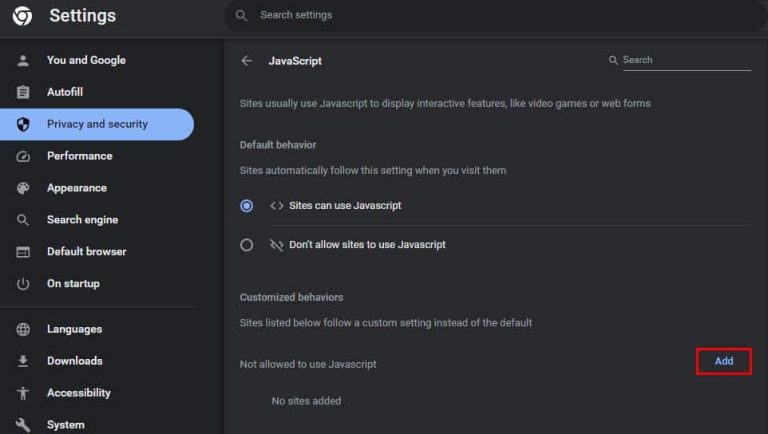Click the Appearance palette icon
Image resolution: width=768 pixels, height=434 pixels.
pyautogui.click(x=23, y=188)
